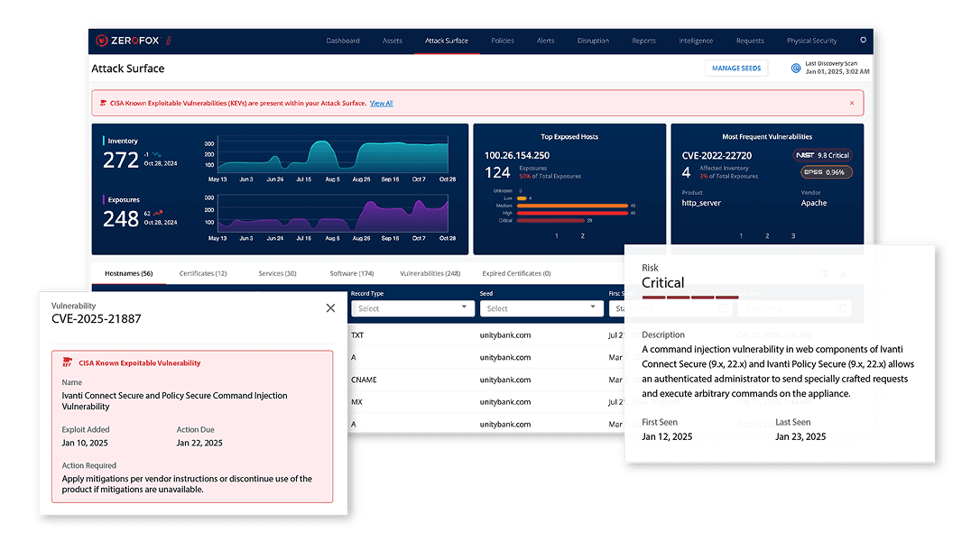Viewport: 980px width, 550px height.
Task: Close the CVE-2025-21887 vulnerability panel
Action: point(330,308)
